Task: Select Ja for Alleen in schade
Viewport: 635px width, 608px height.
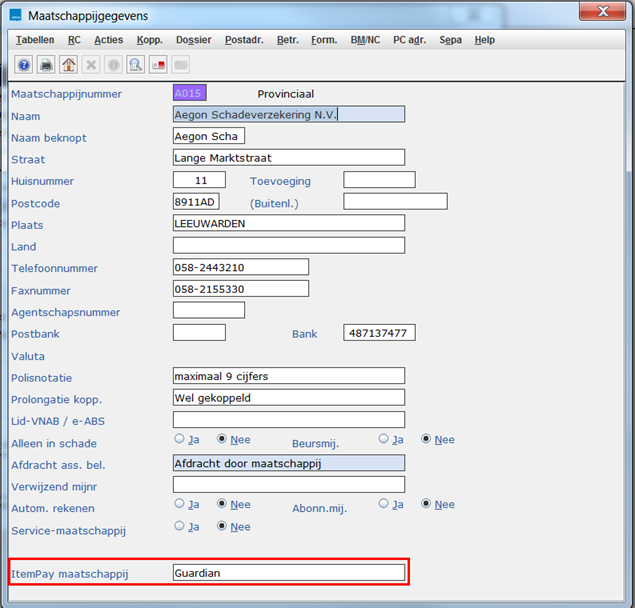Action: tap(180, 439)
